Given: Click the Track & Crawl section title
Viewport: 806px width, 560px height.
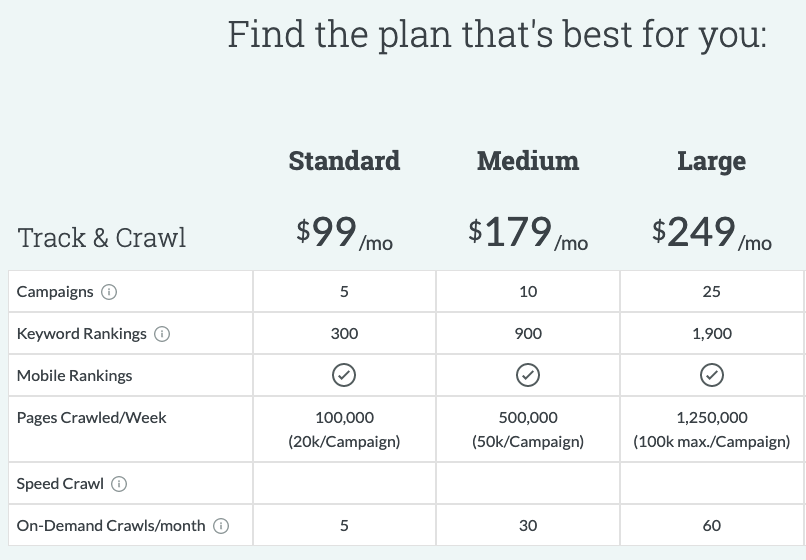Looking at the screenshot, I should (x=102, y=238).
